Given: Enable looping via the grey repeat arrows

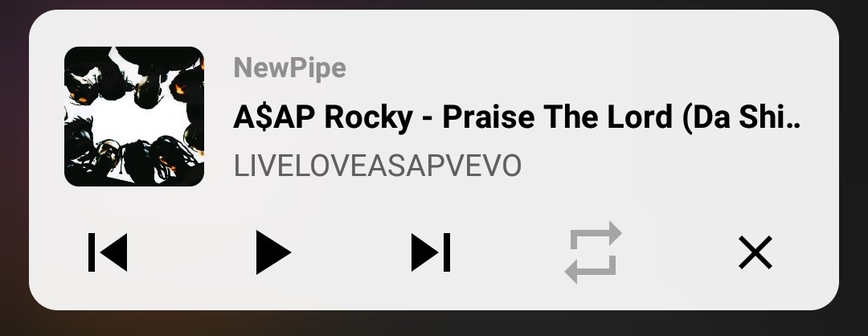Looking at the screenshot, I should (x=593, y=252).
